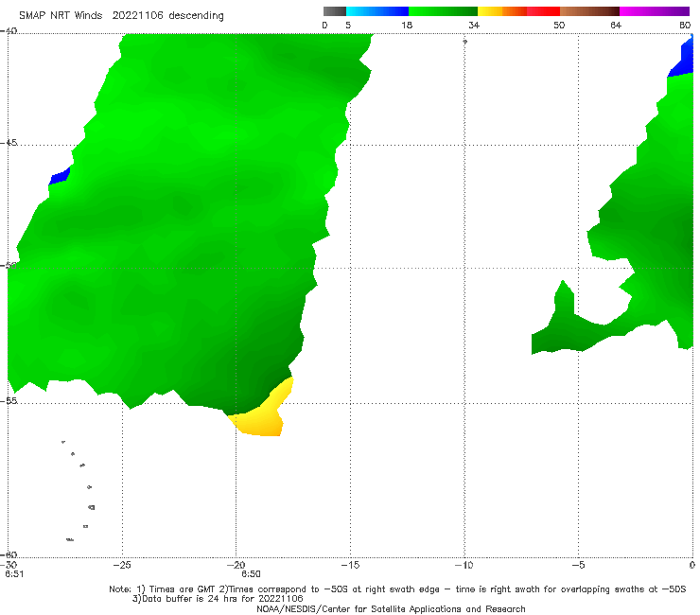Select the brown segment of the color bar
This screenshot has height=615, width=700.
589,11
